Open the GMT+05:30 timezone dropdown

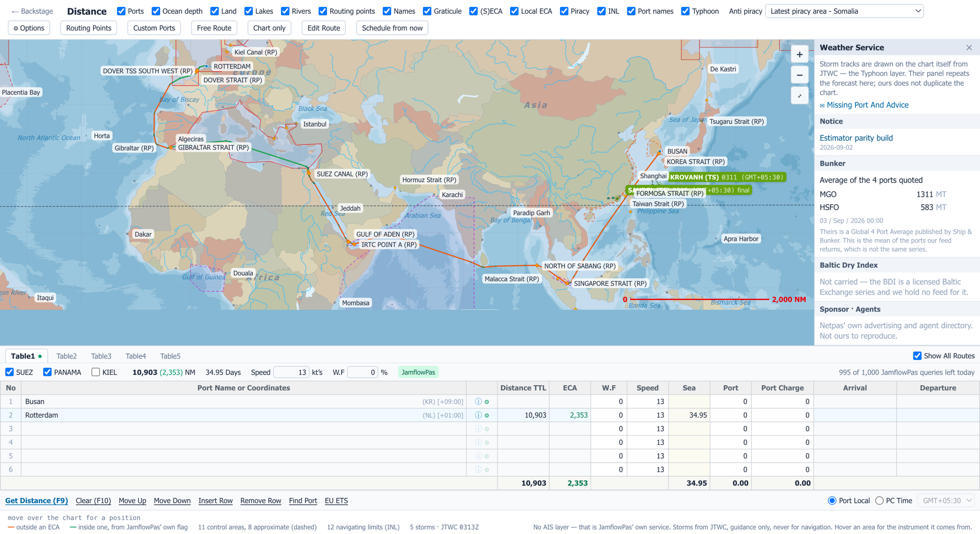pyautogui.click(x=945, y=501)
